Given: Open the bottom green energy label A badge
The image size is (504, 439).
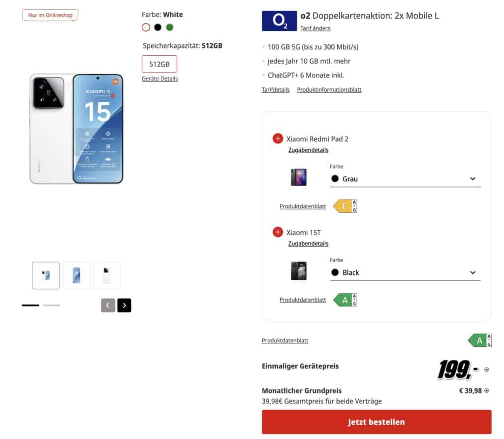Looking at the screenshot, I should [479, 340].
